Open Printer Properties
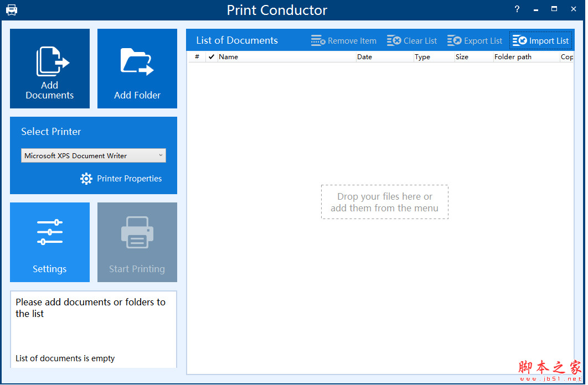The height and width of the screenshot is (385, 588). click(121, 179)
